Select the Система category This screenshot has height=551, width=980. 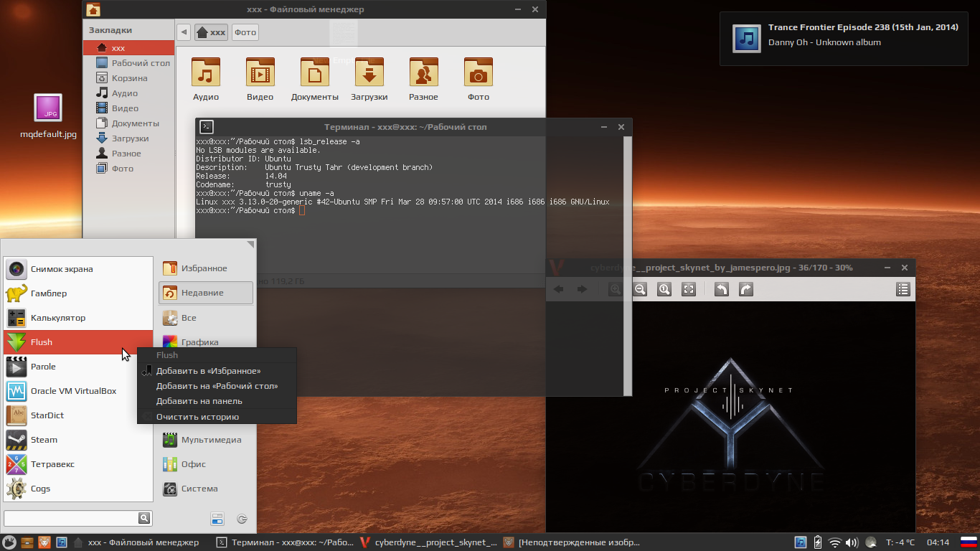(x=206, y=489)
